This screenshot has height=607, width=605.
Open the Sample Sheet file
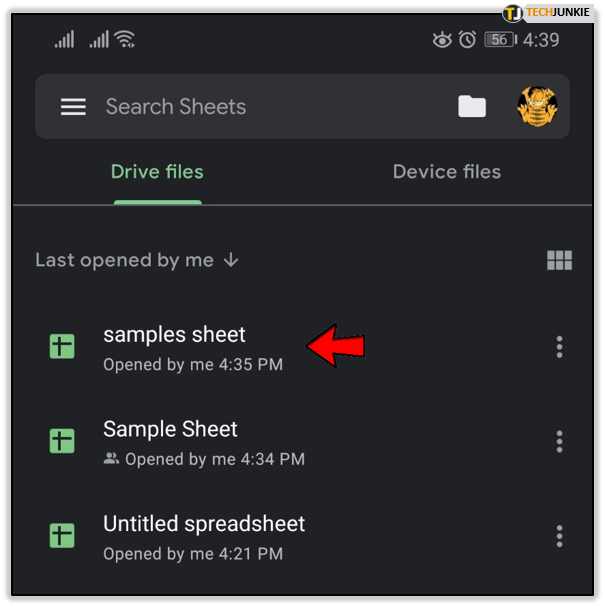click(170, 430)
